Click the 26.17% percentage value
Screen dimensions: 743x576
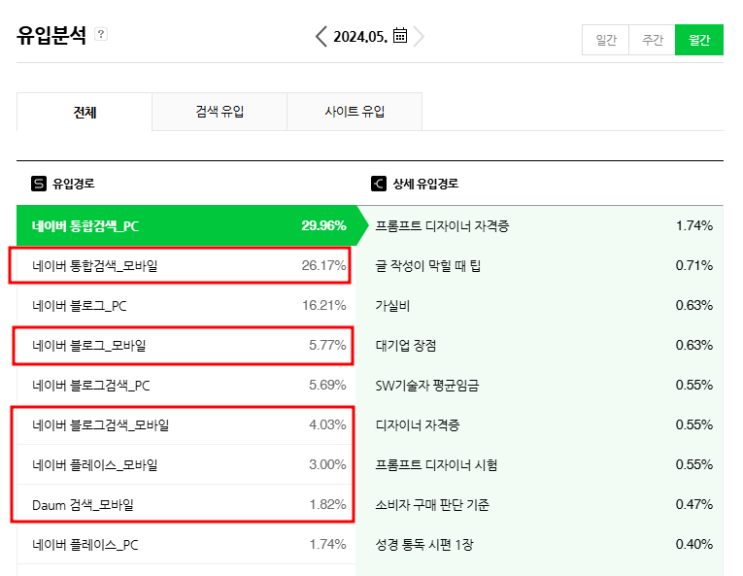(324, 265)
